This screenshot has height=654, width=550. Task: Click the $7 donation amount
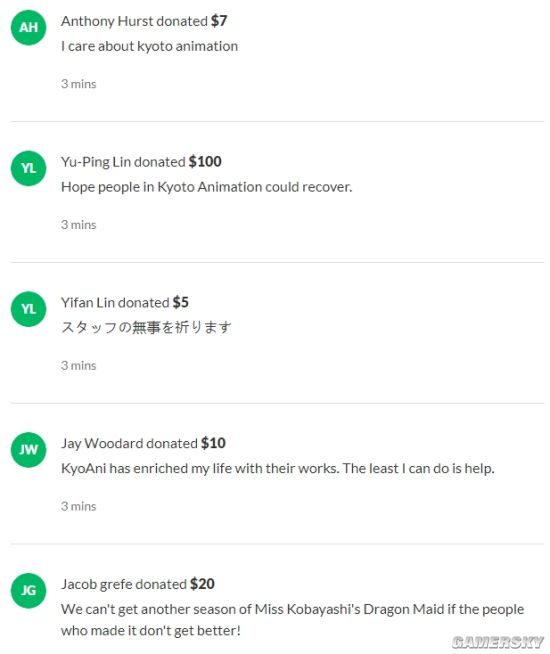pyautogui.click(x=219, y=21)
